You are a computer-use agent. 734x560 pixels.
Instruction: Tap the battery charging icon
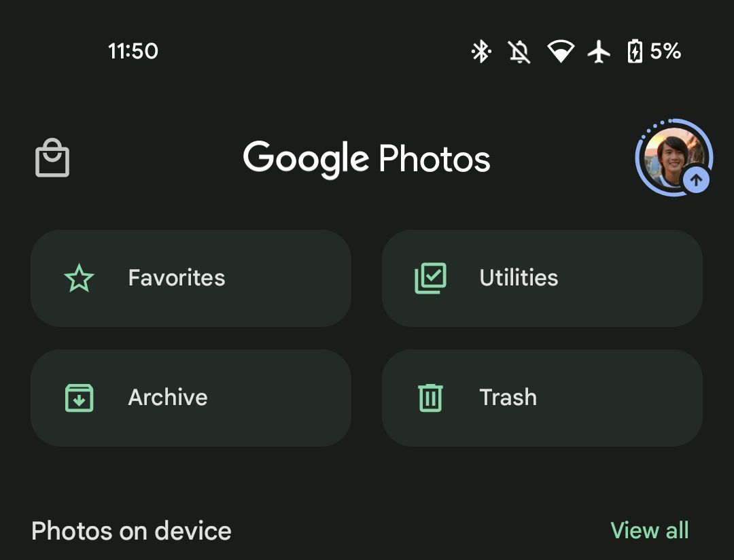634,52
